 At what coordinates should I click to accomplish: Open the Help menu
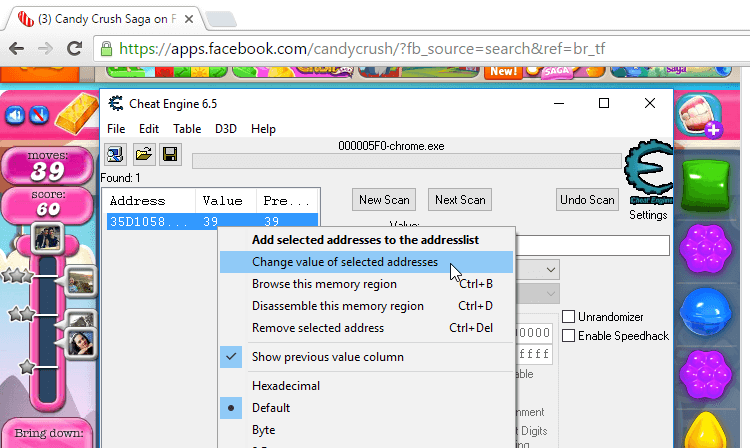coord(263,129)
